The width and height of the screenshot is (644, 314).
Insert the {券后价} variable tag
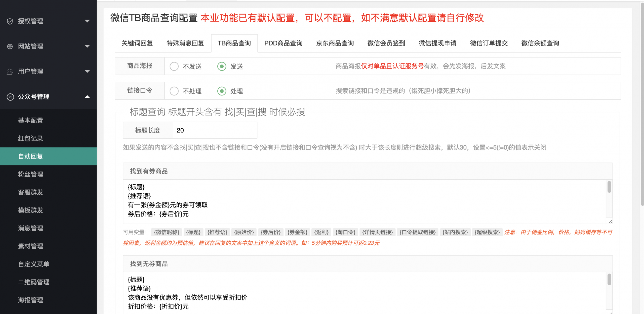tap(271, 232)
